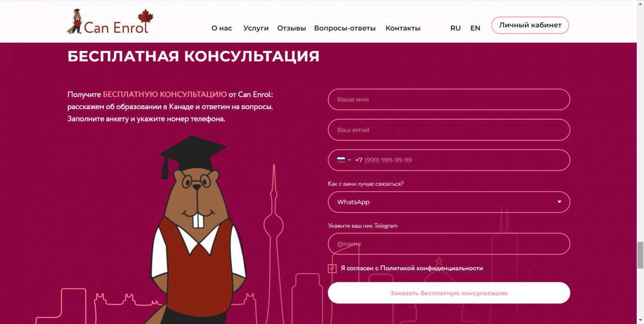
Task: Click the page vertical scrollbar thumb
Action: click(x=640, y=255)
